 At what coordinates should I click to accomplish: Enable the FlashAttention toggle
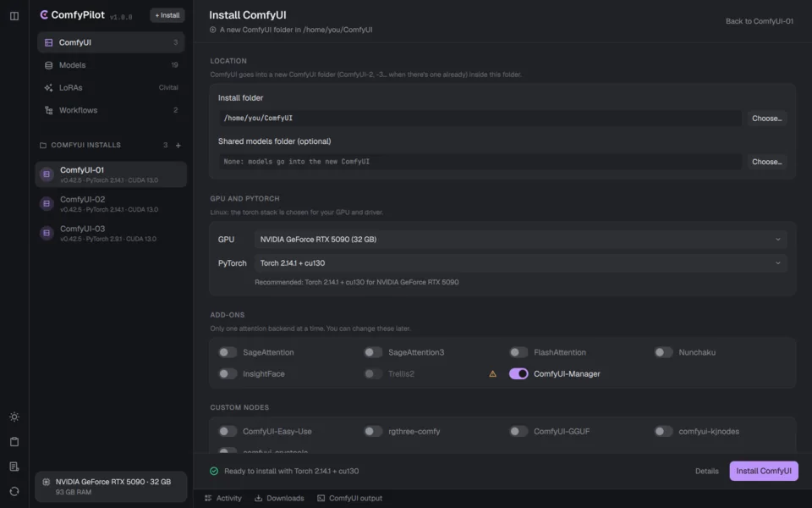518,352
